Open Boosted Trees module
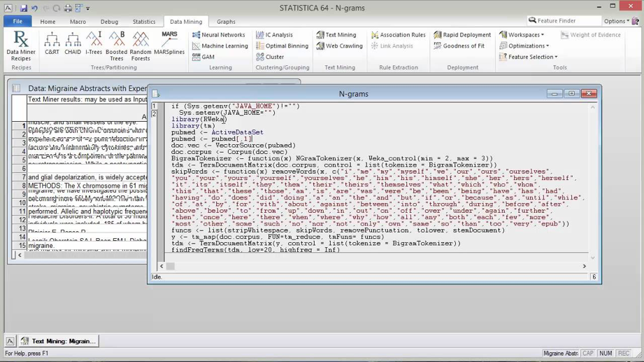Screen dimensions: 644x362 click(x=117, y=46)
